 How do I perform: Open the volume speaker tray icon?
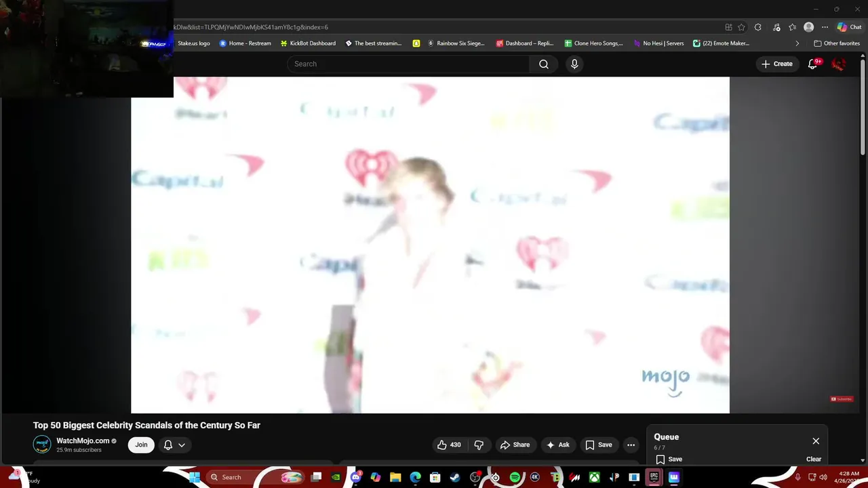point(823,477)
